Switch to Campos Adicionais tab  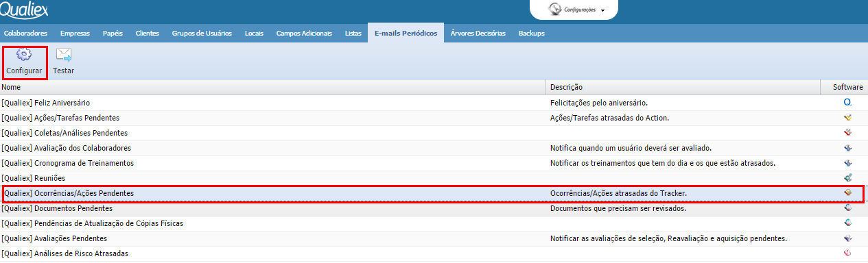tap(304, 33)
